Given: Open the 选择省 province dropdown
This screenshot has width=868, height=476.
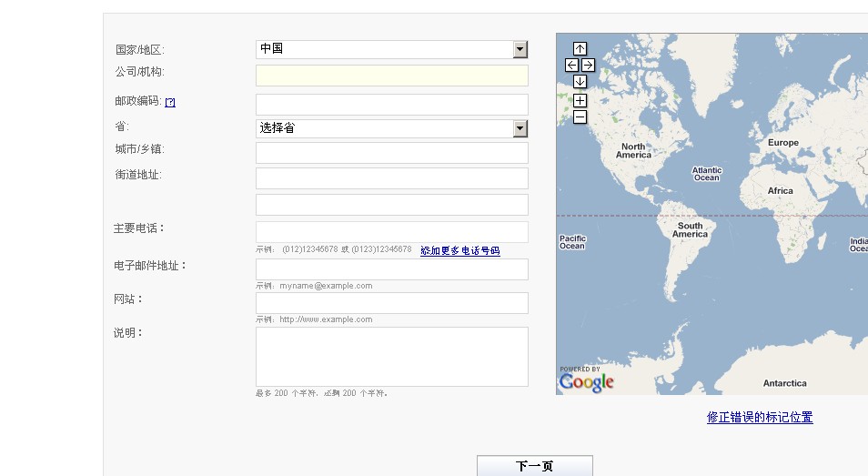Looking at the screenshot, I should pyautogui.click(x=520, y=128).
